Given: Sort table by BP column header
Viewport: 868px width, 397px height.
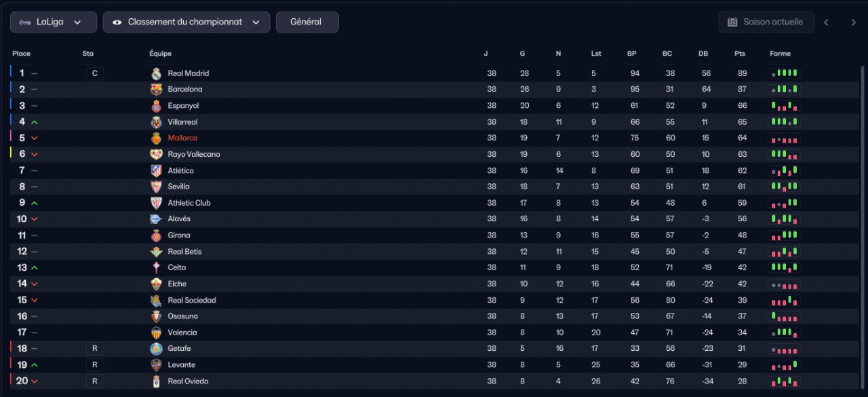Looking at the screenshot, I should (632, 54).
